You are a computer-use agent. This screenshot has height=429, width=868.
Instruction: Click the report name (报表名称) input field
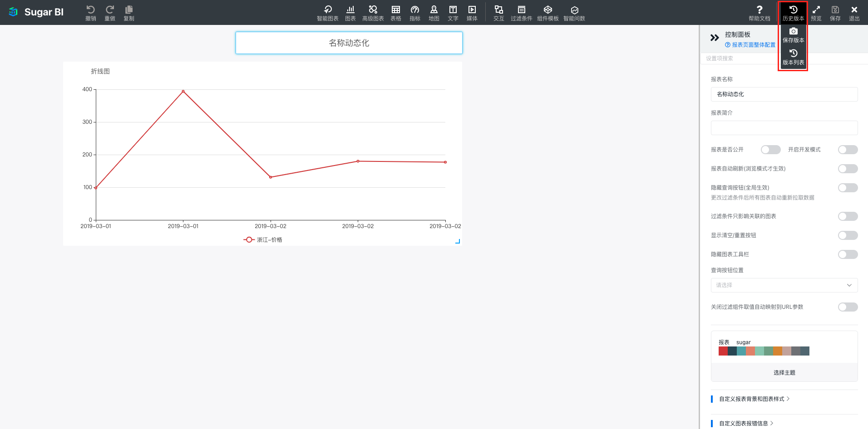point(784,94)
